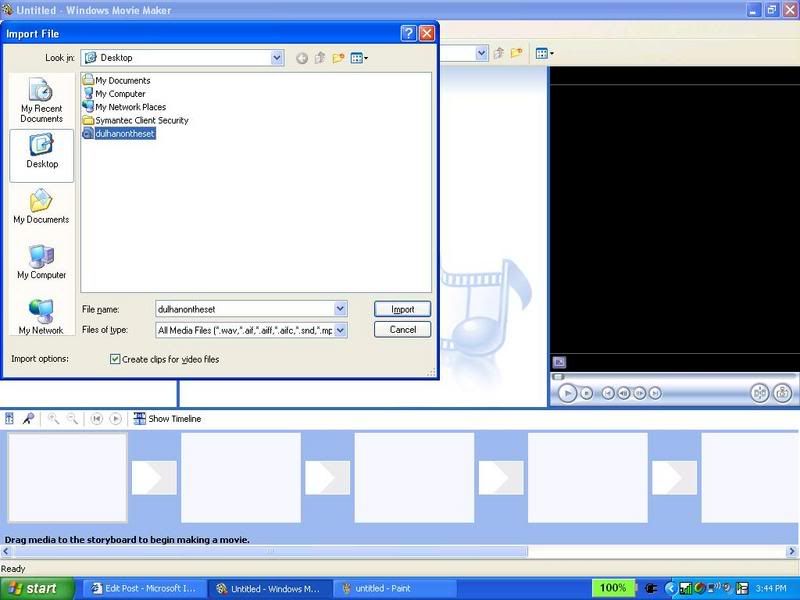
Task: Open Movie Maker Views dropdown button
Action: click(x=545, y=53)
